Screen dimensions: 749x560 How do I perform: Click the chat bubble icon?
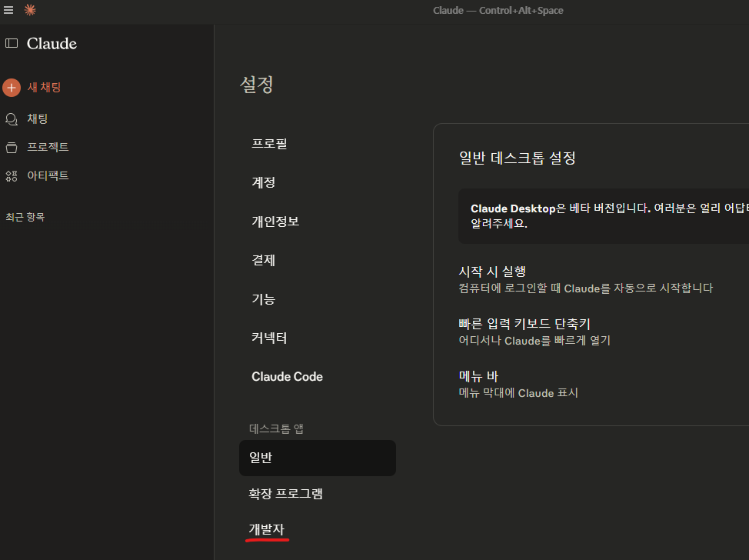pos(12,119)
